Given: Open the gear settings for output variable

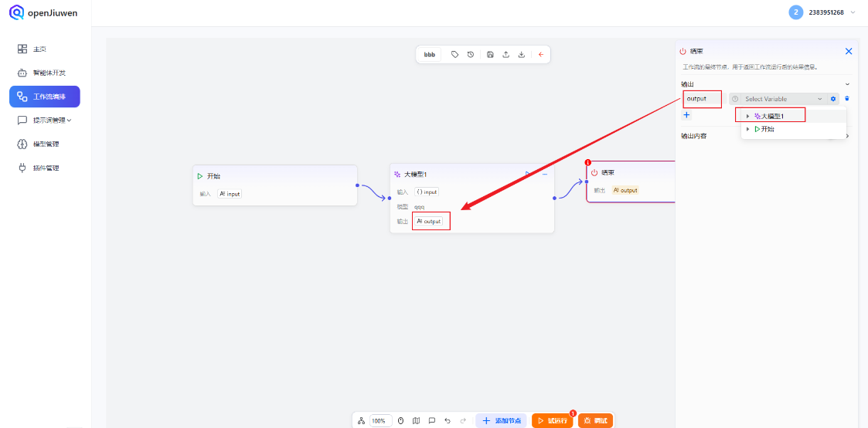Looking at the screenshot, I should [833, 99].
